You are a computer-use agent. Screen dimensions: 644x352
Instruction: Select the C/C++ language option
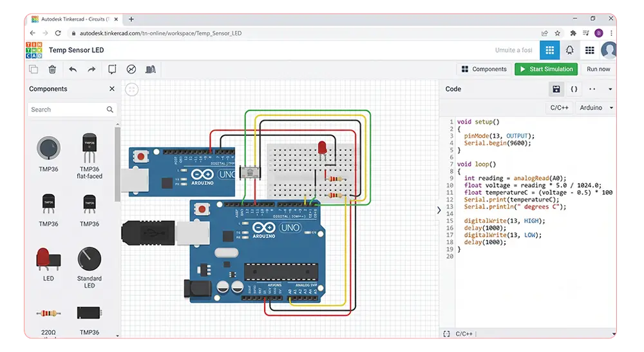pos(559,108)
